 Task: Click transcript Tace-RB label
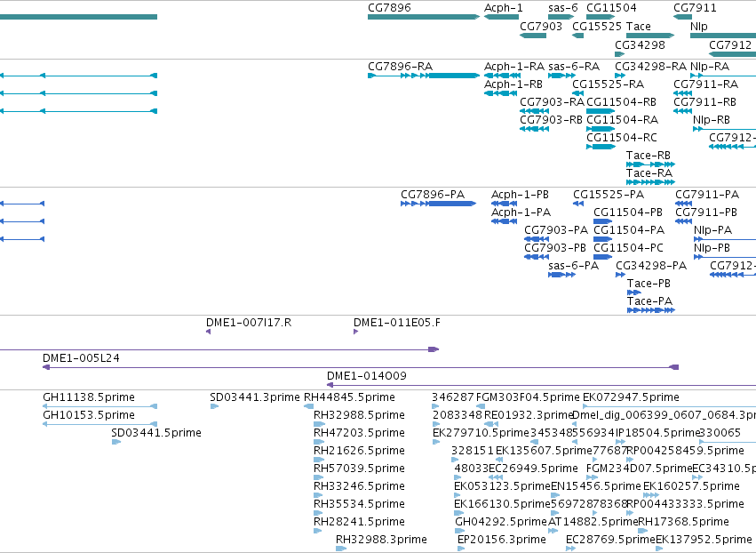coord(648,156)
